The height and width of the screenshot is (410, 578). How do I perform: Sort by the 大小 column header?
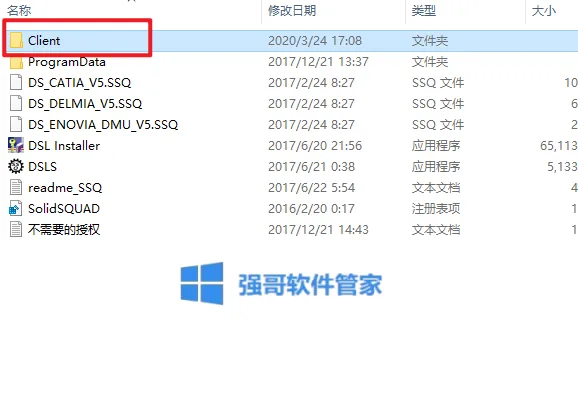coord(544,11)
